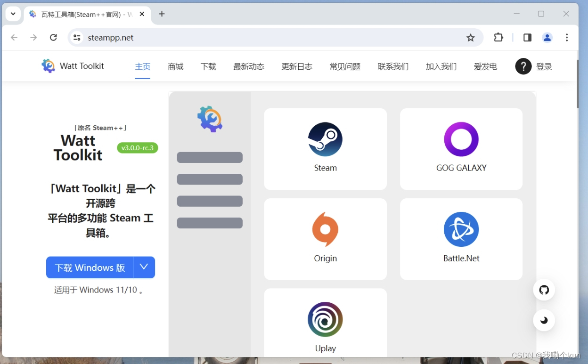The image size is (588, 364).
Task: Expand download options arrow next to Windows button
Action: pyautogui.click(x=144, y=267)
